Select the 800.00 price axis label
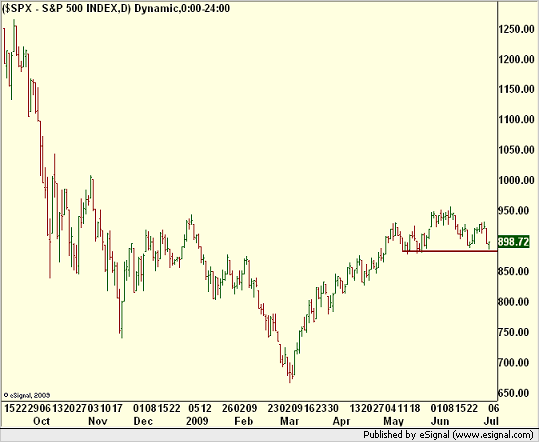Viewport: 539px width, 442px height. tap(514, 302)
